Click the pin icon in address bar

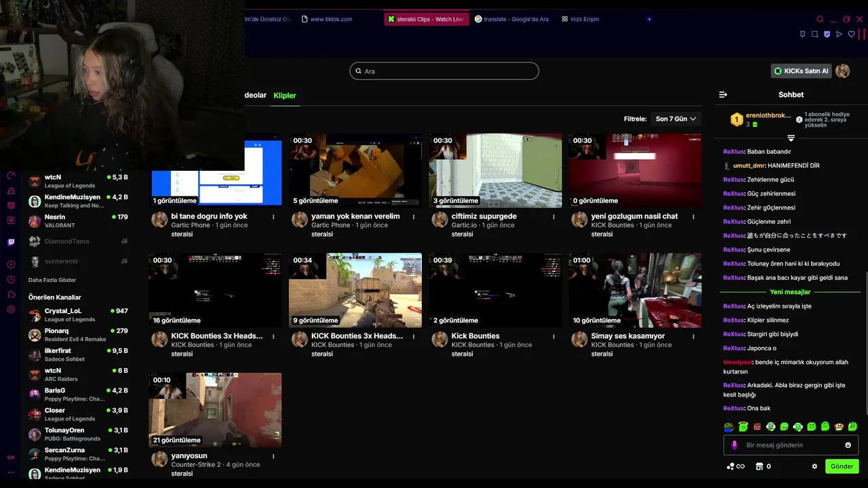pyautogui.click(x=802, y=34)
